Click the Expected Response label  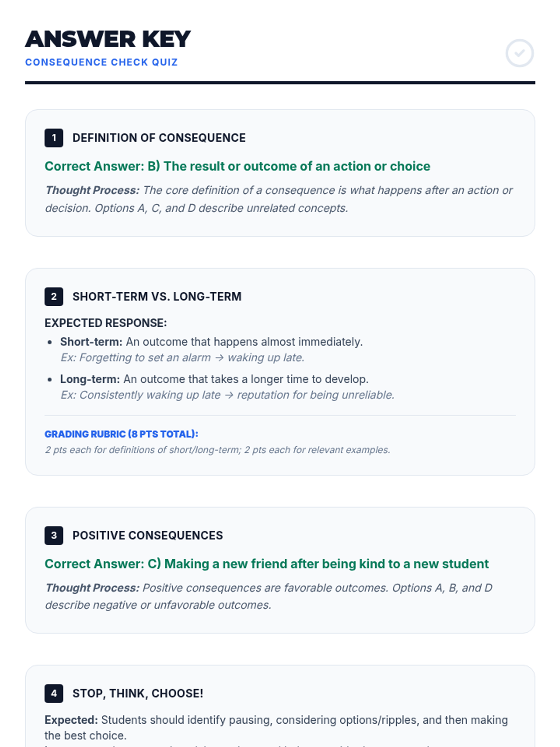point(105,323)
